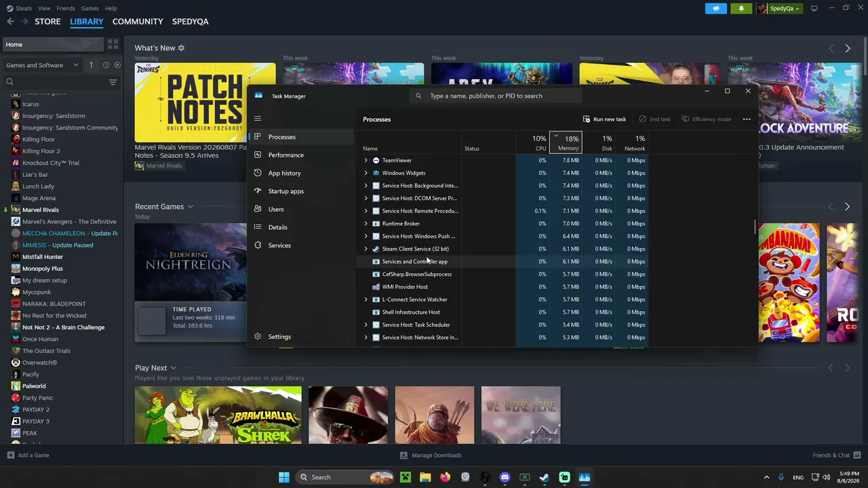Open the Recent Games dropdown
The image size is (868, 488).
coord(164,207)
